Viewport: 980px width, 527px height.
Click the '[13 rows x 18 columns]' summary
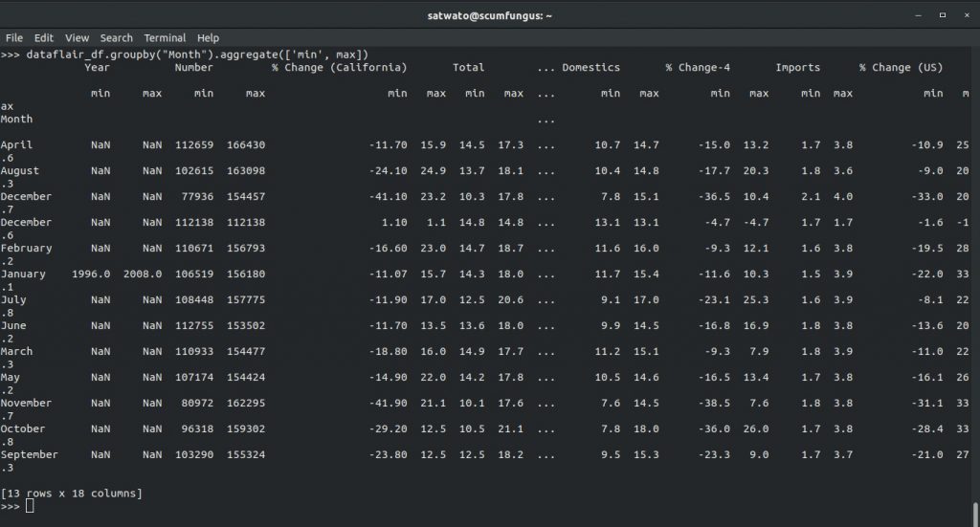[71, 494]
